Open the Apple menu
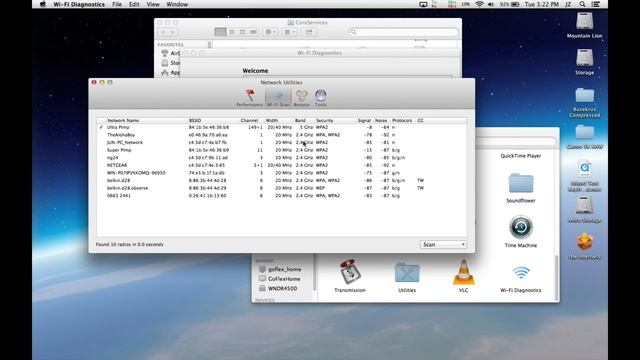Viewport: 640px width, 360px height. pyautogui.click(x=43, y=4)
